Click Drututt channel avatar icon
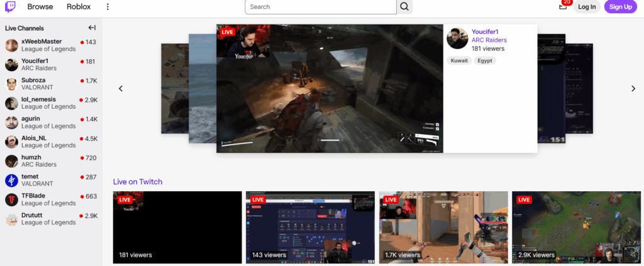 [11, 219]
